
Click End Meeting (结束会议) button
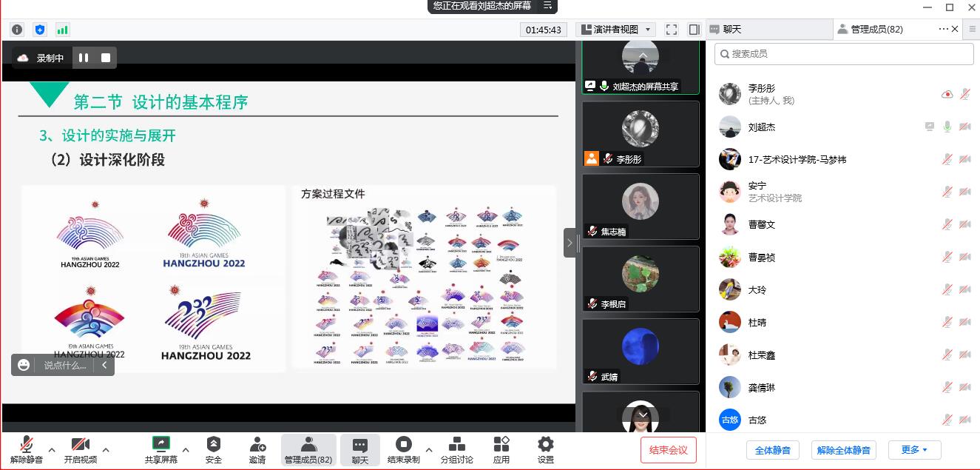[x=669, y=449]
